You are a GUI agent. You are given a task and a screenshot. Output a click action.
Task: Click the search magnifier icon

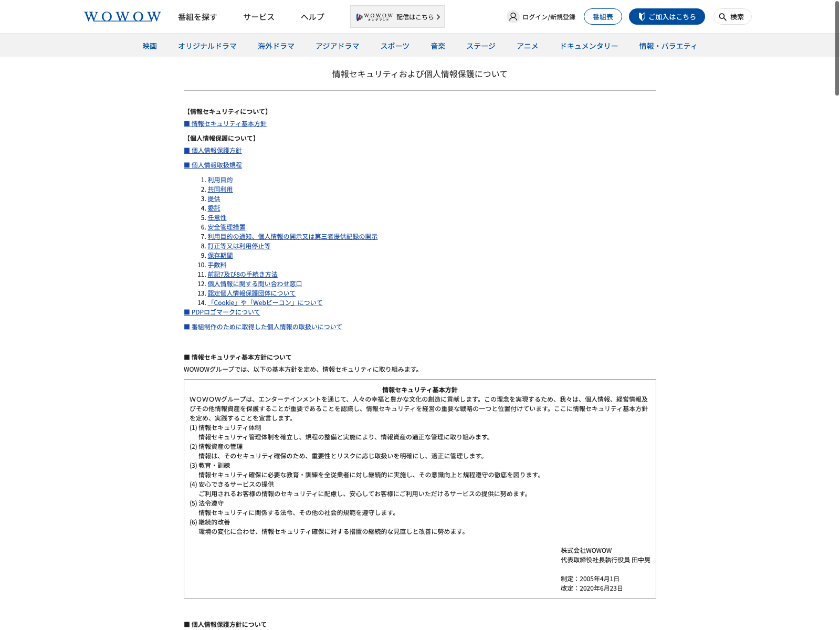(x=723, y=17)
